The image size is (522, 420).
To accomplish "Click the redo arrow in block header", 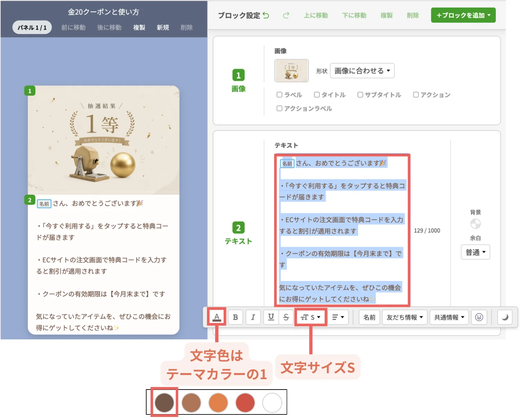I will coord(286,15).
